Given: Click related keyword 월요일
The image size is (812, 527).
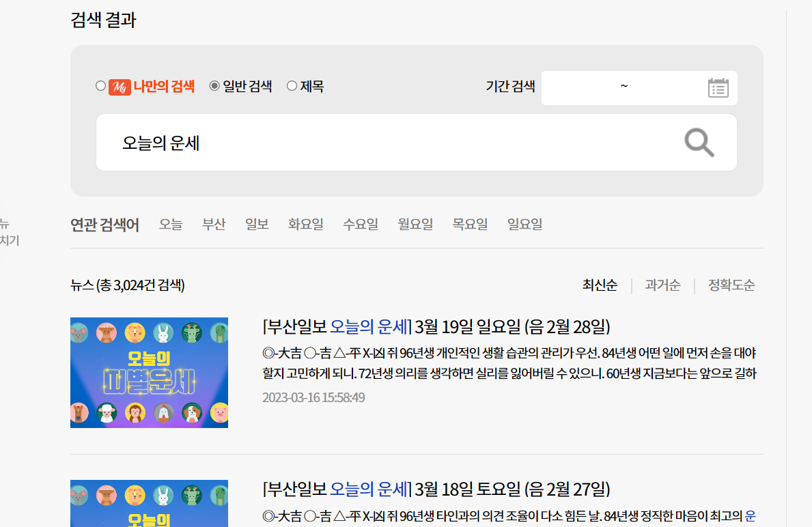Looking at the screenshot, I should pos(415,224).
